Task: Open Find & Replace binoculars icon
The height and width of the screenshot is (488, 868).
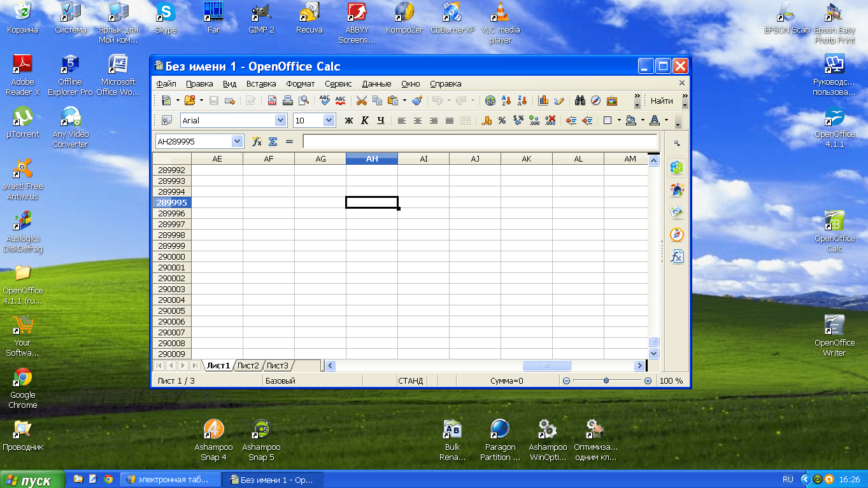Action: pyautogui.click(x=580, y=101)
